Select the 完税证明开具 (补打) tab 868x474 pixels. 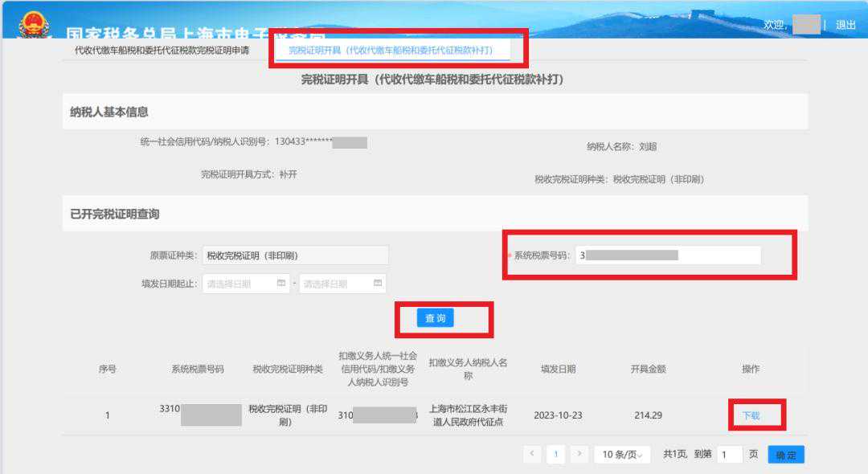coord(390,50)
